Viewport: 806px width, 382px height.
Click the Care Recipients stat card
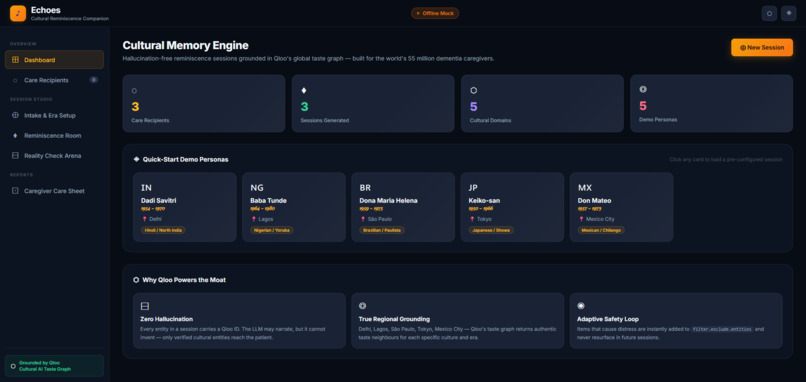(204, 103)
